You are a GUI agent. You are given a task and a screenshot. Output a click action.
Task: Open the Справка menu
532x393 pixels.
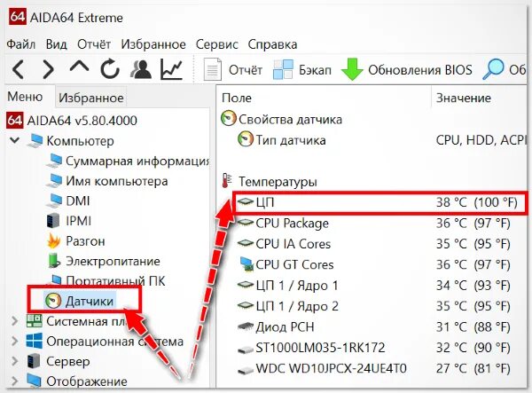point(272,44)
